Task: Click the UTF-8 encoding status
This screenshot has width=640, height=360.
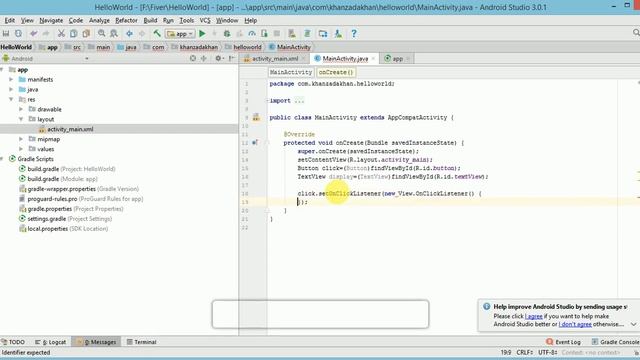Action: tap(548, 352)
